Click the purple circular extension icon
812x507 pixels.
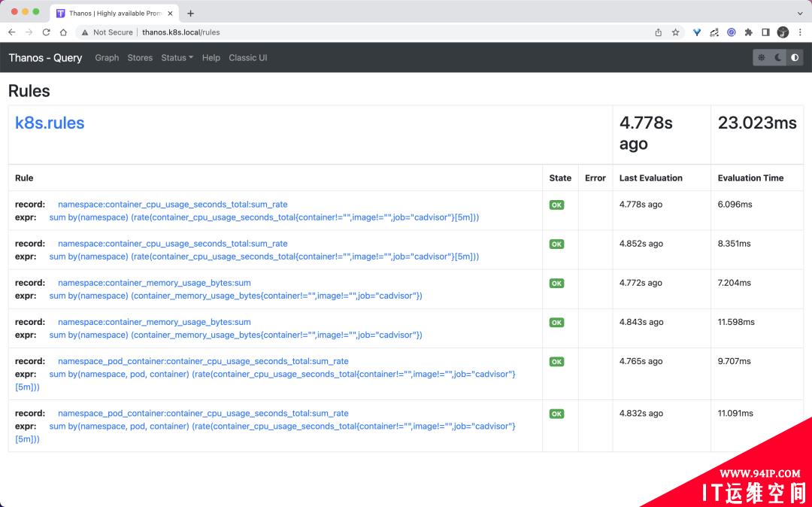[732, 32]
